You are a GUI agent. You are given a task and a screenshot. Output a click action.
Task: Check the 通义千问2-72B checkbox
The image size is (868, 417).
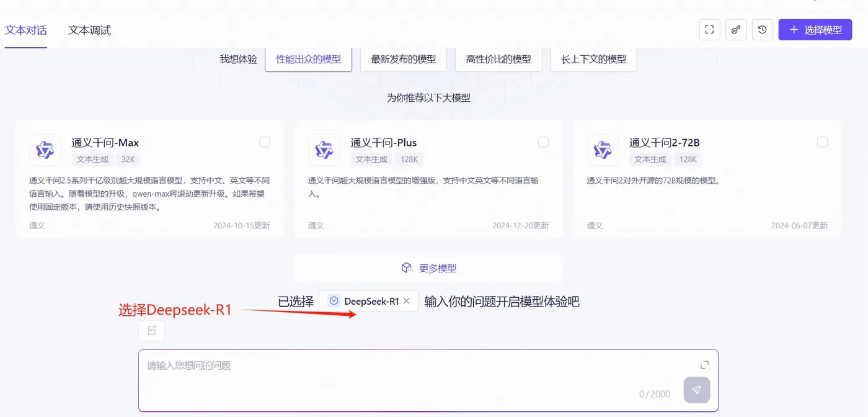coord(822,142)
